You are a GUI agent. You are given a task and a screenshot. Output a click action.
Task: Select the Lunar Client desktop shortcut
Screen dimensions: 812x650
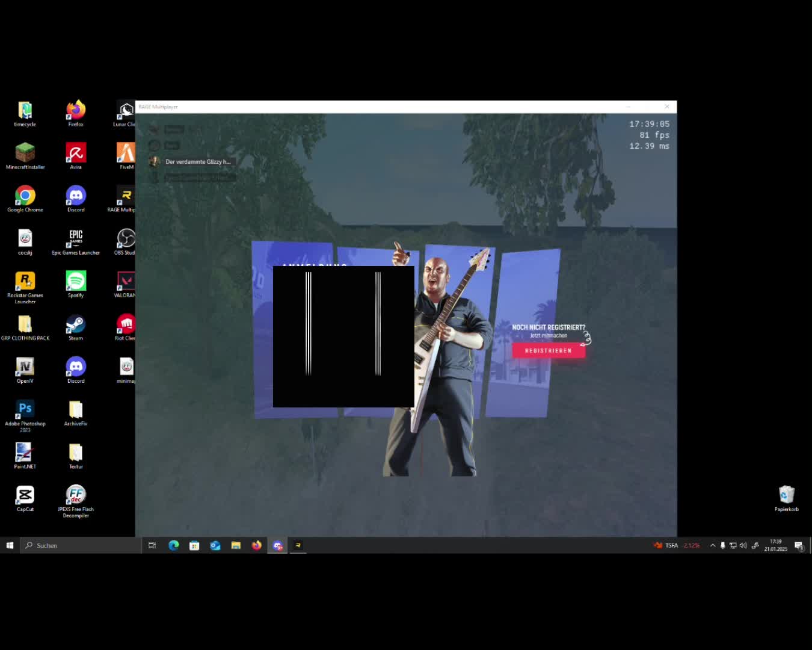pos(126,114)
